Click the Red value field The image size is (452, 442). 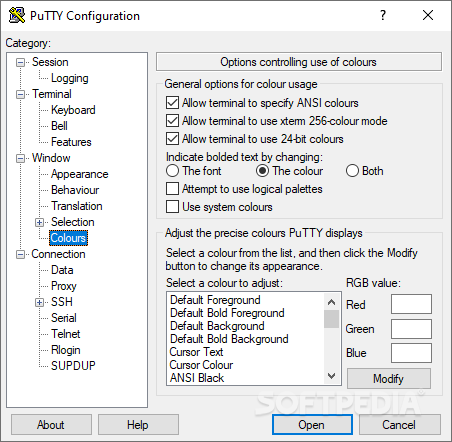pyautogui.click(x=411, y=304)
